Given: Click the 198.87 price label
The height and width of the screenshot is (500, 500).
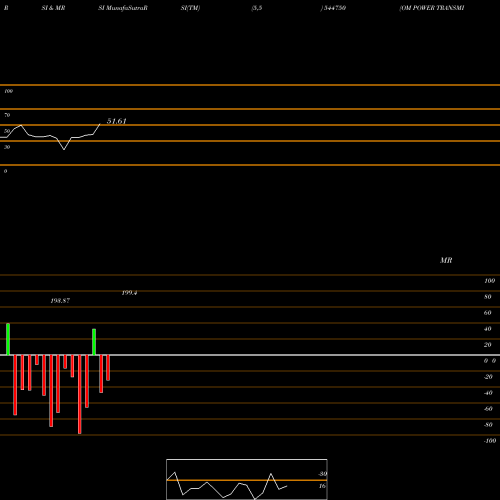Looking at the screenshot, I should pyautogui.click(x=60, y=301).
